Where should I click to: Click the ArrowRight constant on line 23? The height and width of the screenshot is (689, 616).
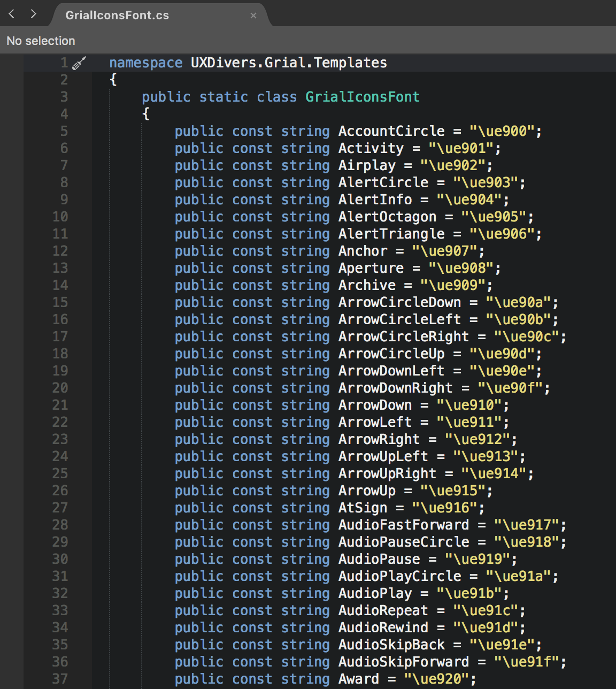pos(379,439)
